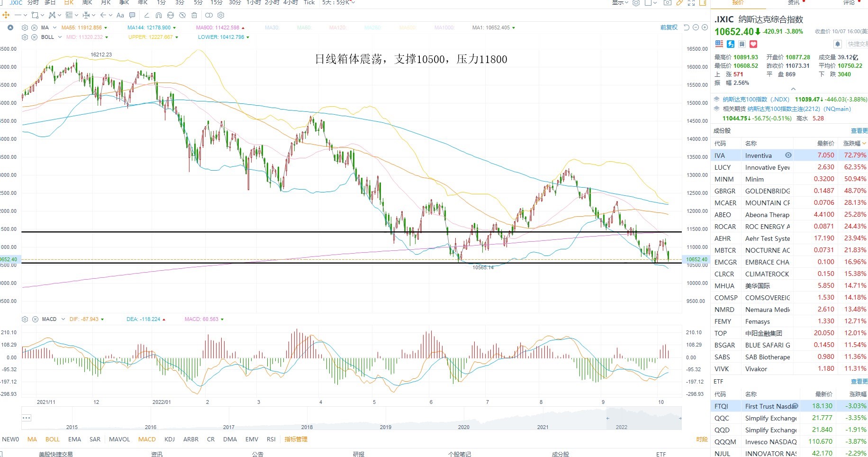Switch to CR indicator tab
The image size is (868, 457).
211,439
